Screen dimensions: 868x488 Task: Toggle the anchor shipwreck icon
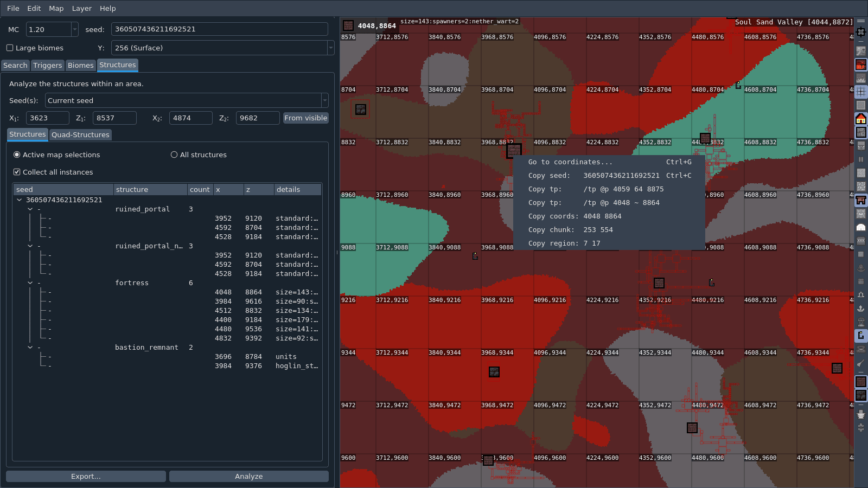click(861, 268)
